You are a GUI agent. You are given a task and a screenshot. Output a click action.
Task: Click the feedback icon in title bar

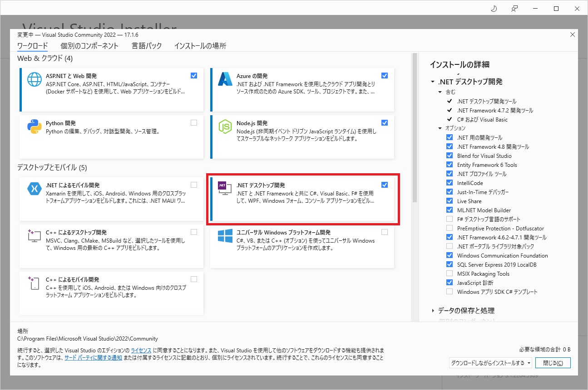pos(514,9)
